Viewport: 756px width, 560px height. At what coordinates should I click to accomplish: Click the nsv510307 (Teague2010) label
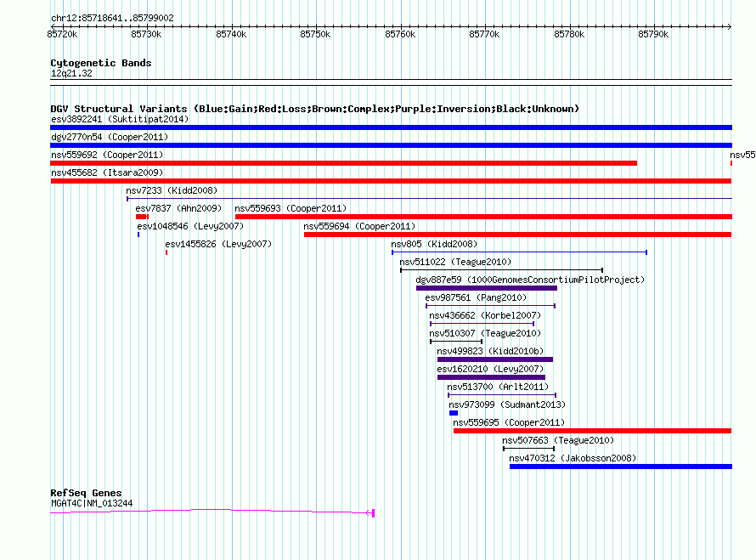tap(485, 333)
